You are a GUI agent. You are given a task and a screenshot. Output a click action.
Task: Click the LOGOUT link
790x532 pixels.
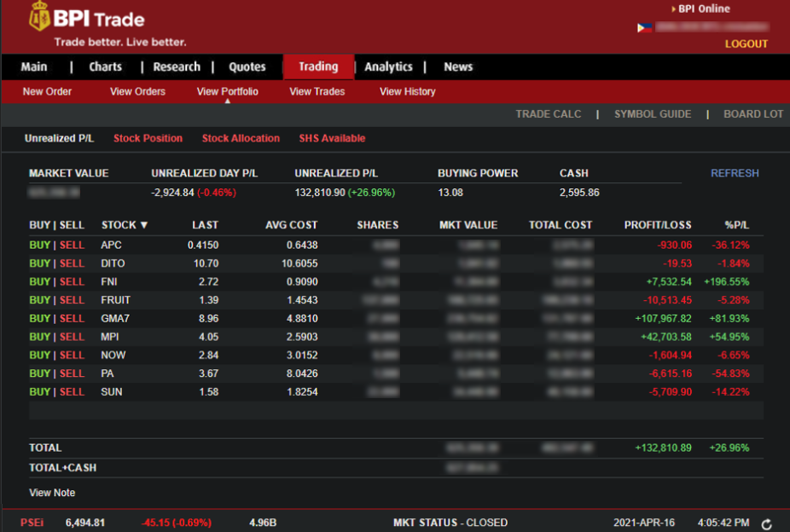pos(746,43)
